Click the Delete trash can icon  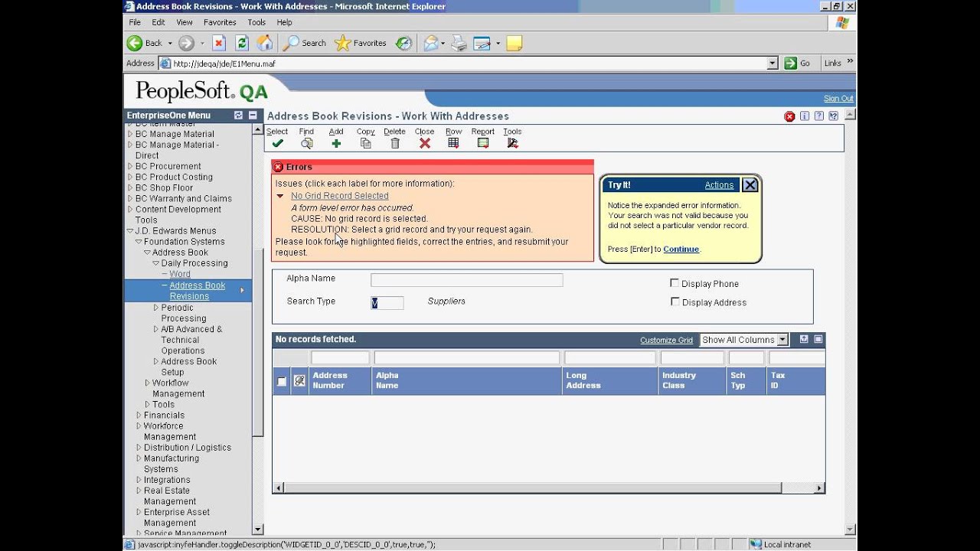pyautogui.click(x=395, y=143)
